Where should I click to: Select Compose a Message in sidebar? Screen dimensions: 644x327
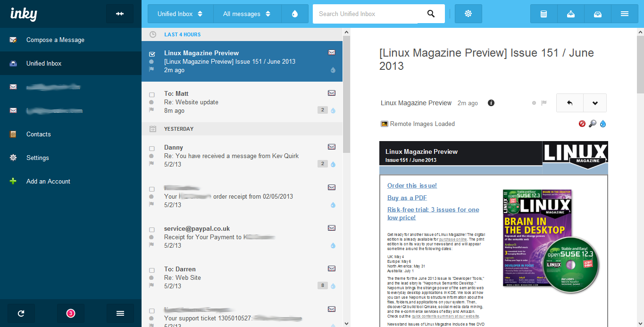55,40
